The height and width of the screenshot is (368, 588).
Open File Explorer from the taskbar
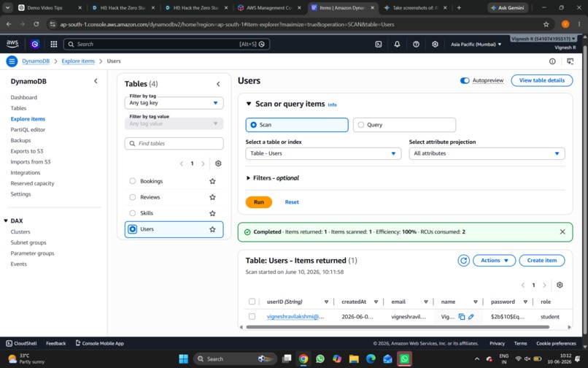pos(354,359)
